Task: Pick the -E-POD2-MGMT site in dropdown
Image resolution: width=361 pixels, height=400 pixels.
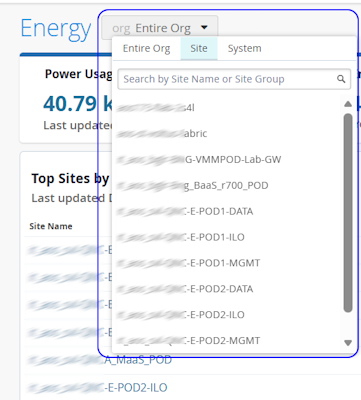Action: point(188,341)
